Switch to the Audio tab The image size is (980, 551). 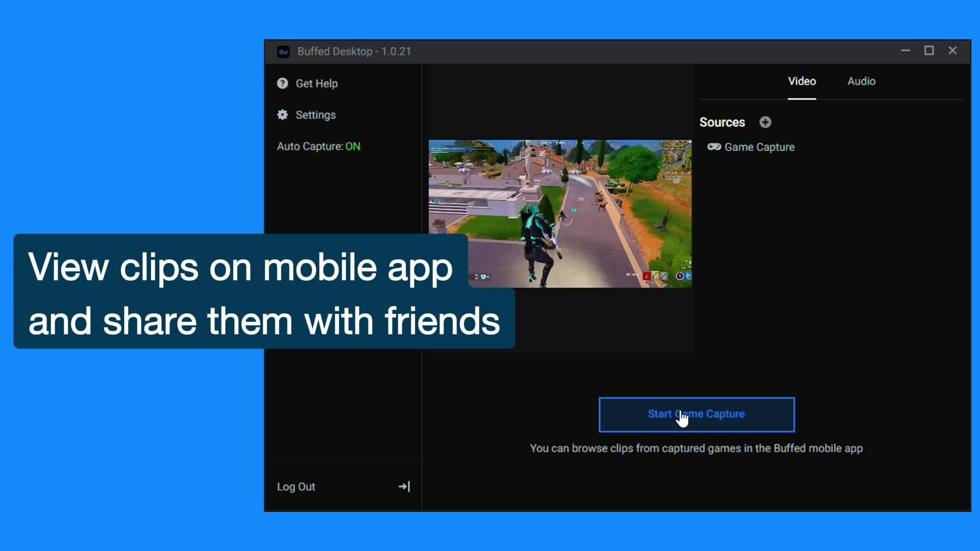(861, 82)
